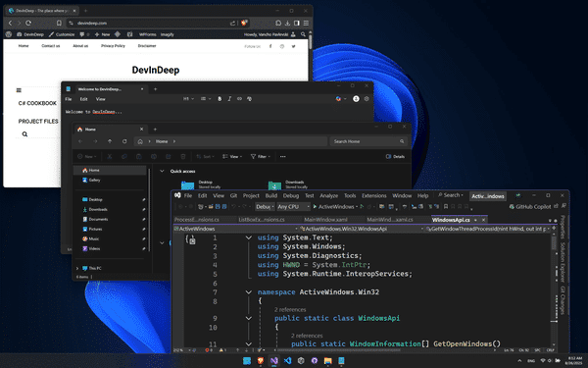Open the ActiveWindows.Win32.WindowsApi type dropdown
588x368 pixels.
coord(362,229)
